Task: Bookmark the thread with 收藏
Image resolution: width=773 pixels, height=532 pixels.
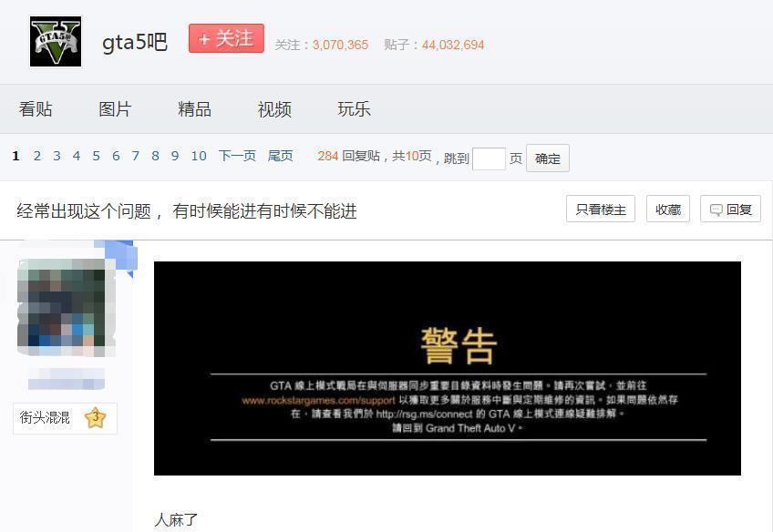Action: (668, 209)
